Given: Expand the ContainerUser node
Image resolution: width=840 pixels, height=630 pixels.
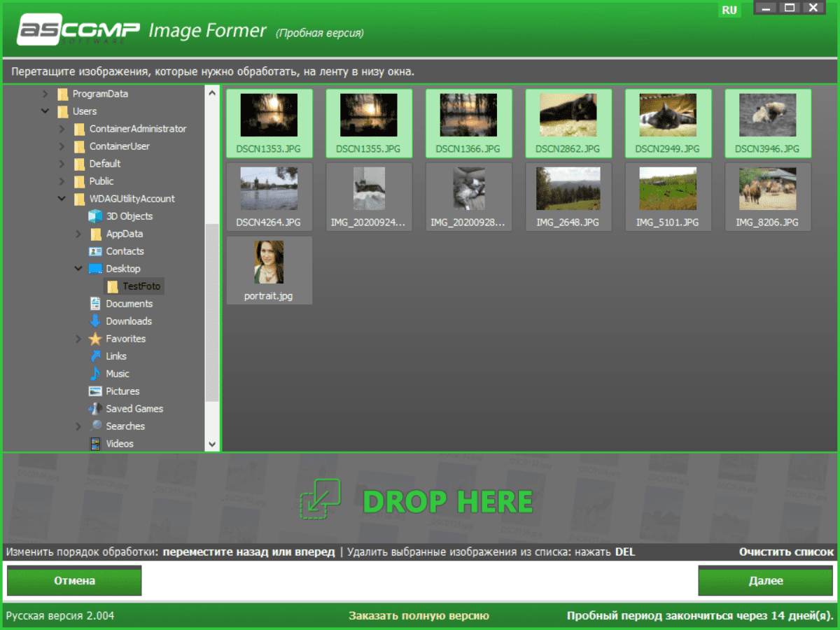Looking at the screenshot, I should (x=62, y=146).
